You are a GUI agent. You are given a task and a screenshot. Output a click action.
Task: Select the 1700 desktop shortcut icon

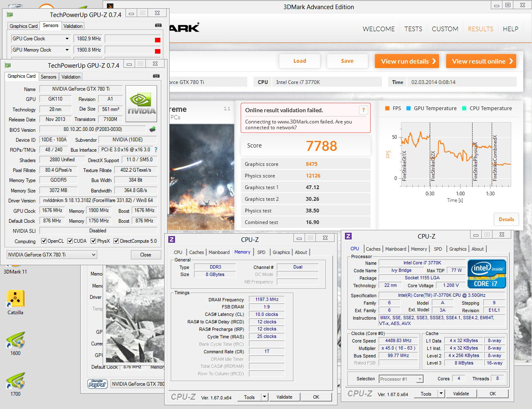pyautogui.click(x=15, y=384)
